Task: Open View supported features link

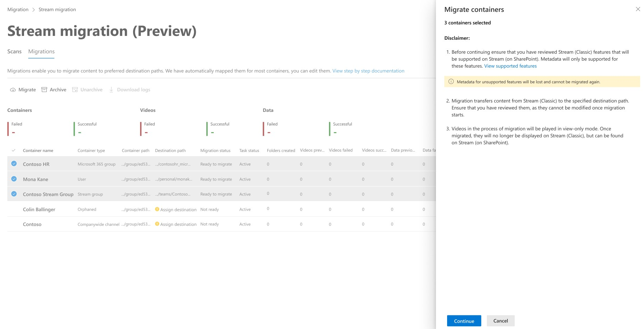Action: (x=510, y=66)
